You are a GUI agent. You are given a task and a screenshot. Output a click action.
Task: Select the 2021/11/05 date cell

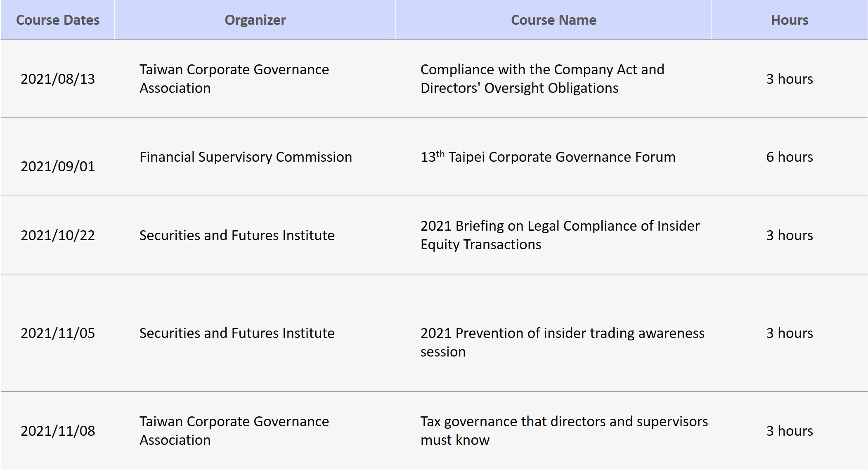58,333
